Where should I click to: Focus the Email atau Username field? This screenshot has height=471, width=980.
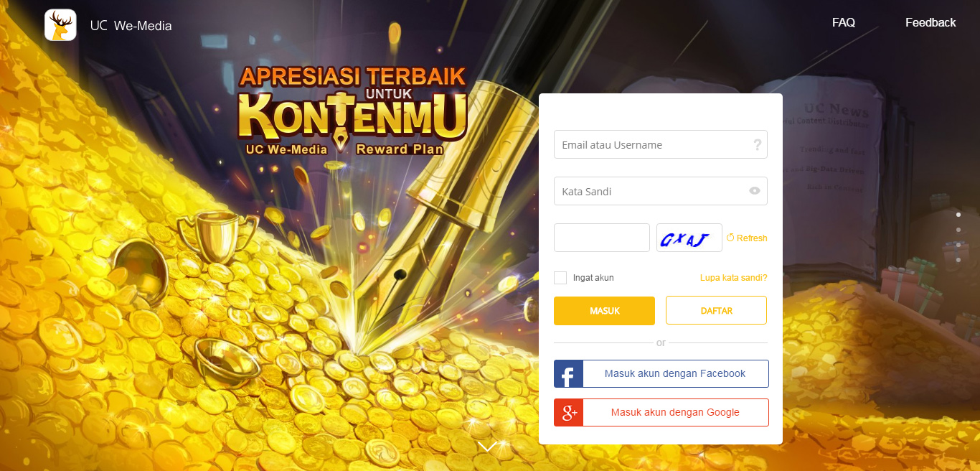point(661,144)
